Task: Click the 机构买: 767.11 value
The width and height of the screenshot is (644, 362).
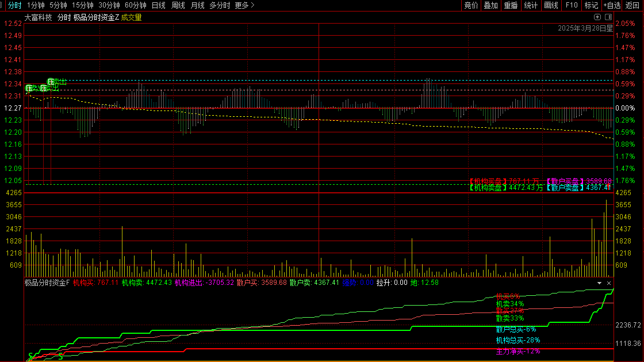Action: [95, 283]
